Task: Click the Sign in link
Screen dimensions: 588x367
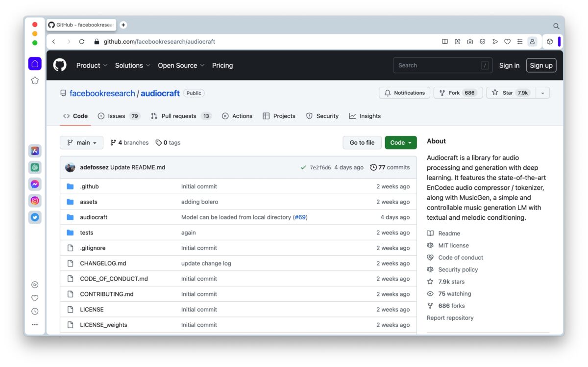Action: 509,65
